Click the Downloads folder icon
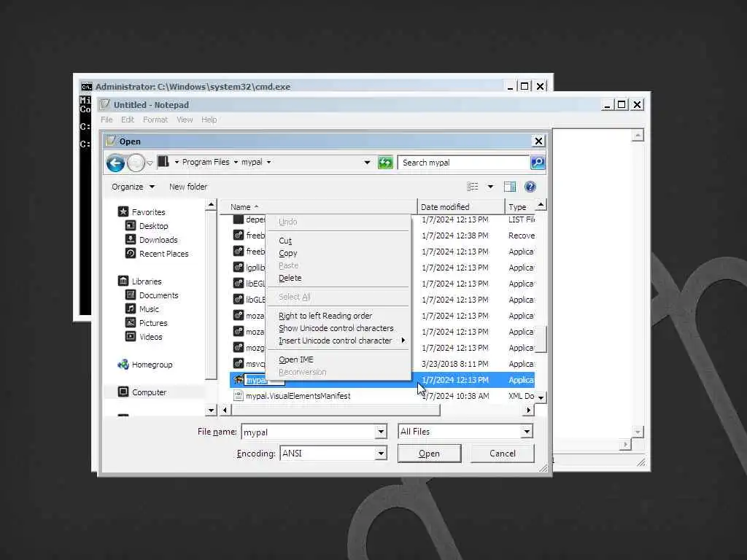 tap(130, 239)
